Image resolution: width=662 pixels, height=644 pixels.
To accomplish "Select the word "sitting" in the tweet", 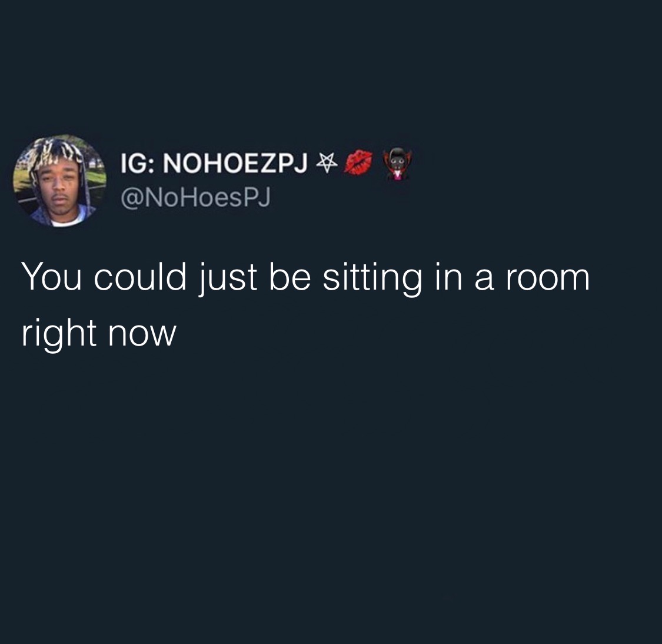I will (x=372, y=278).
